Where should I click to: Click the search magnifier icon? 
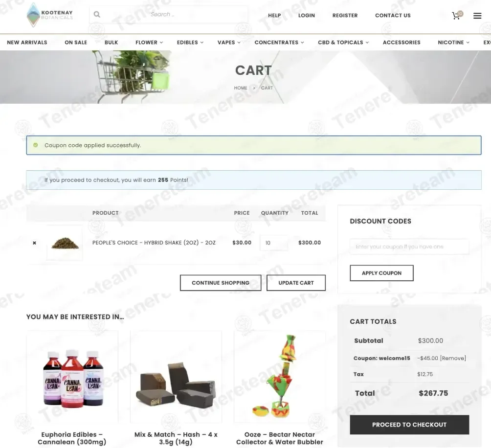tap(97, 14)
